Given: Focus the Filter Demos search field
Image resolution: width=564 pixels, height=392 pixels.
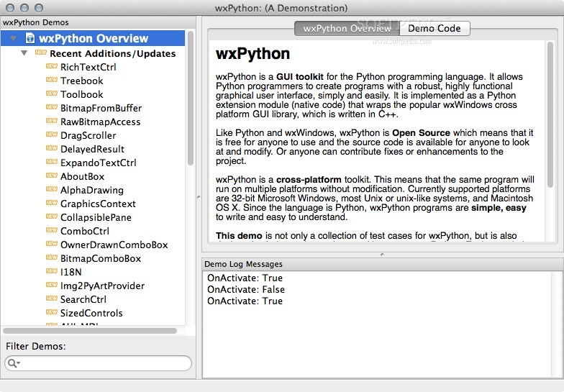Looking at the screenshot, I should pos(98,363).
